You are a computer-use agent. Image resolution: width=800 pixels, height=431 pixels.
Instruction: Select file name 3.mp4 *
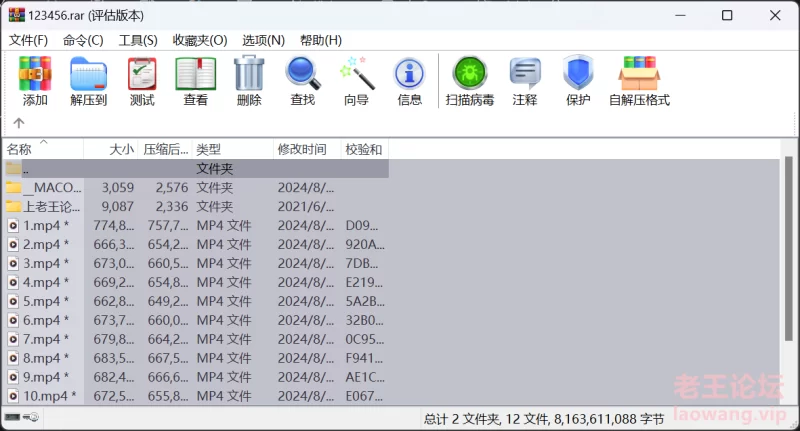[46, 263]
